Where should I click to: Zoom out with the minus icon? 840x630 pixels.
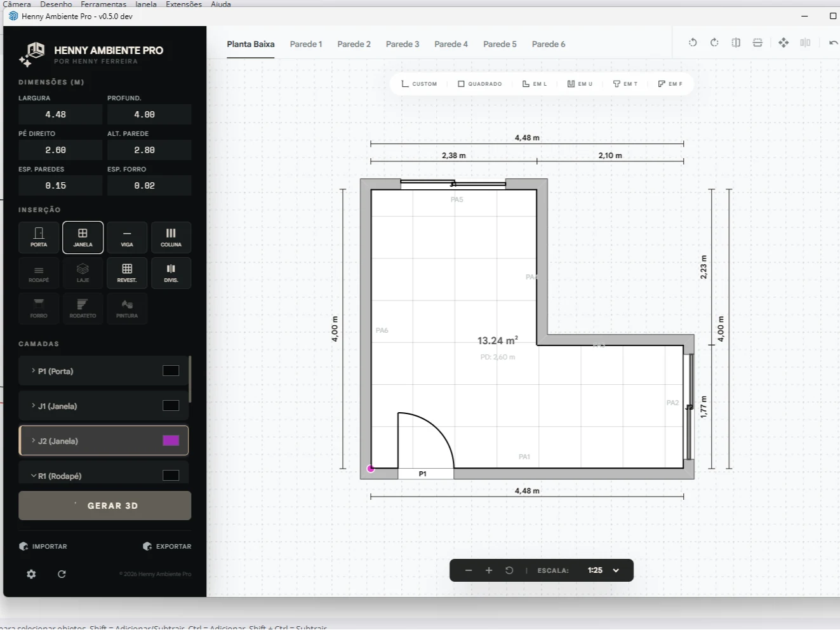pyautogui.click(x=469, y=570)
